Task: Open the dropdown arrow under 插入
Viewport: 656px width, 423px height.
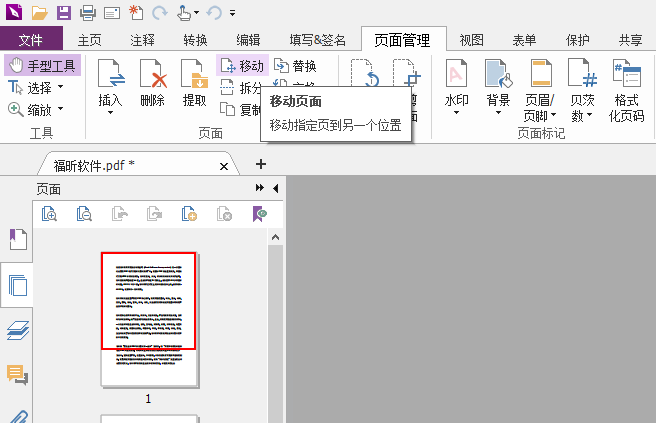Action: 110,113
